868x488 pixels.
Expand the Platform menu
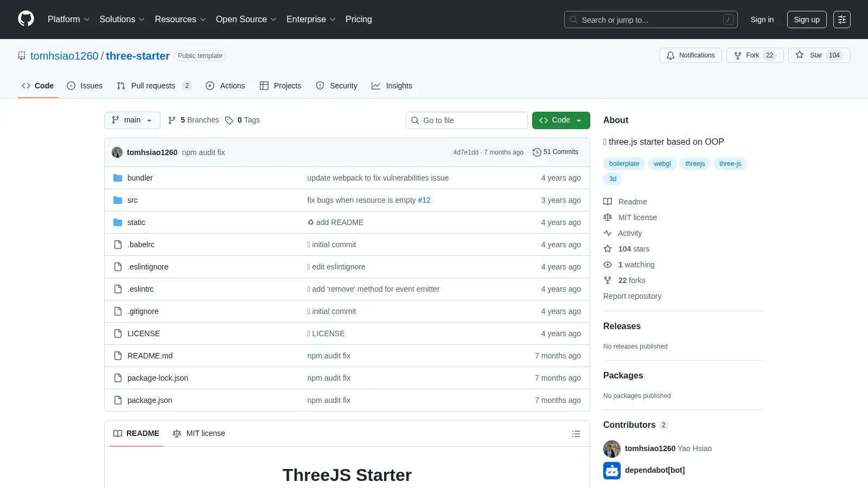[69, 20]
